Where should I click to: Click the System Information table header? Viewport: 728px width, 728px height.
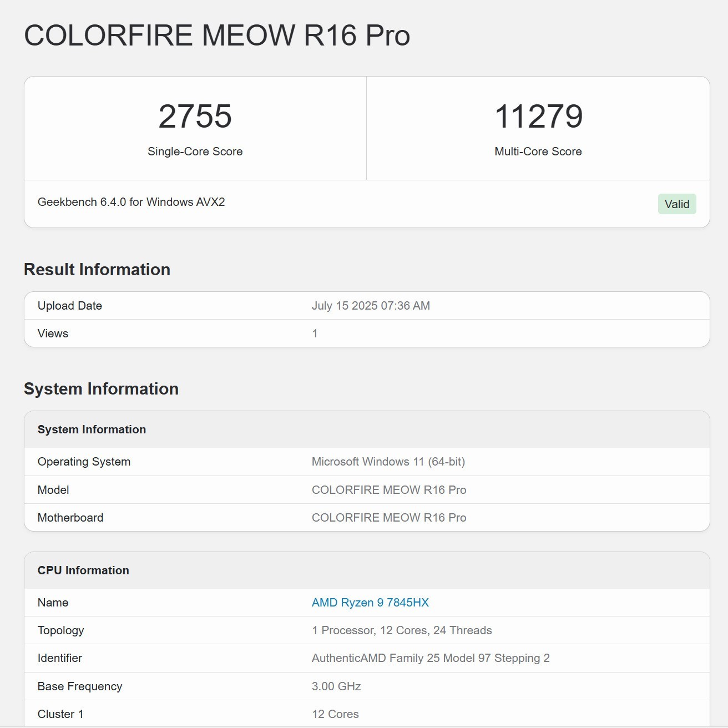click(92, 429)
